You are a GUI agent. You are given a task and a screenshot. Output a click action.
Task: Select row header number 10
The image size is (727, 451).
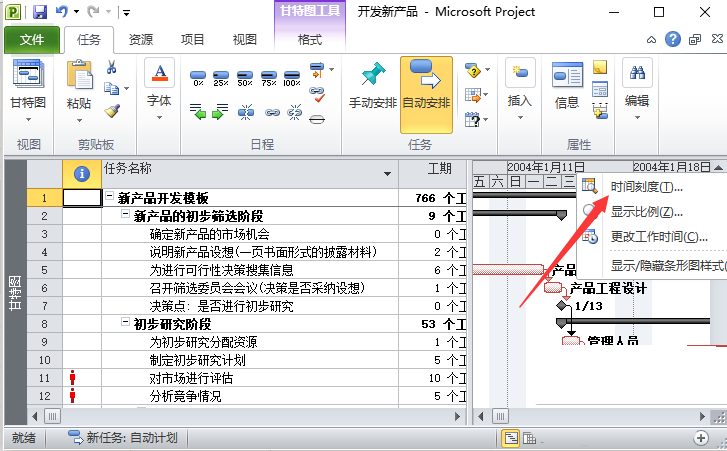click(x=45, y=360)
